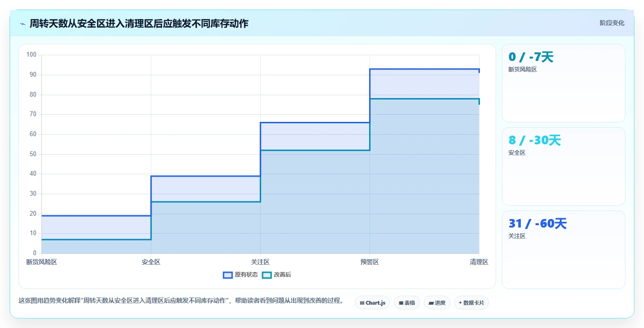
Task: Click the 改善后 step line at 78
Action: 424,99
